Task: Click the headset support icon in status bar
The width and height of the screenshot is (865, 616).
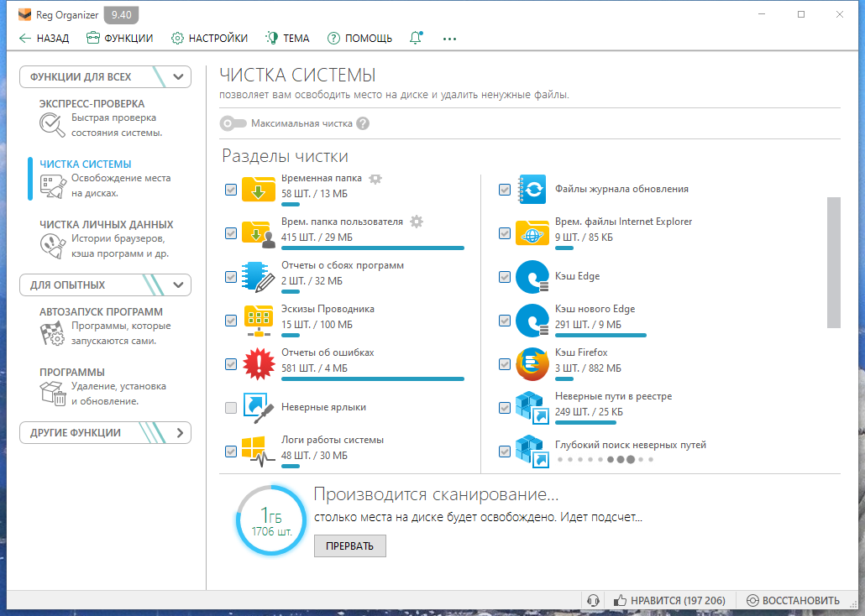Action: (594, 601)
